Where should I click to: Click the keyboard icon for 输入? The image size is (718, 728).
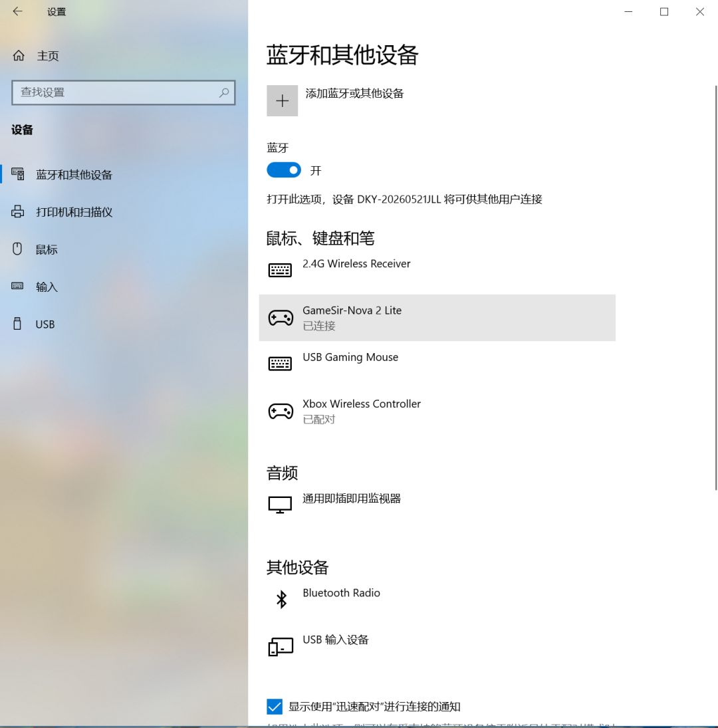17,286
